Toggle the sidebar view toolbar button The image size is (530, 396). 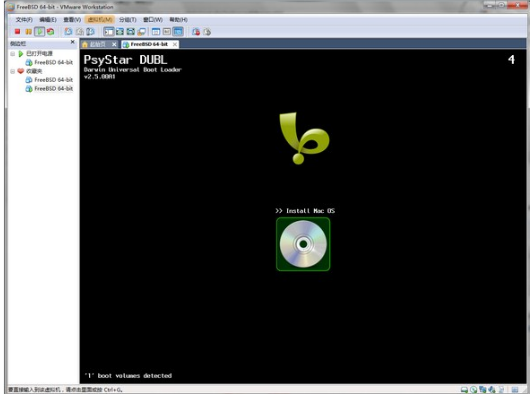(109, 32)
